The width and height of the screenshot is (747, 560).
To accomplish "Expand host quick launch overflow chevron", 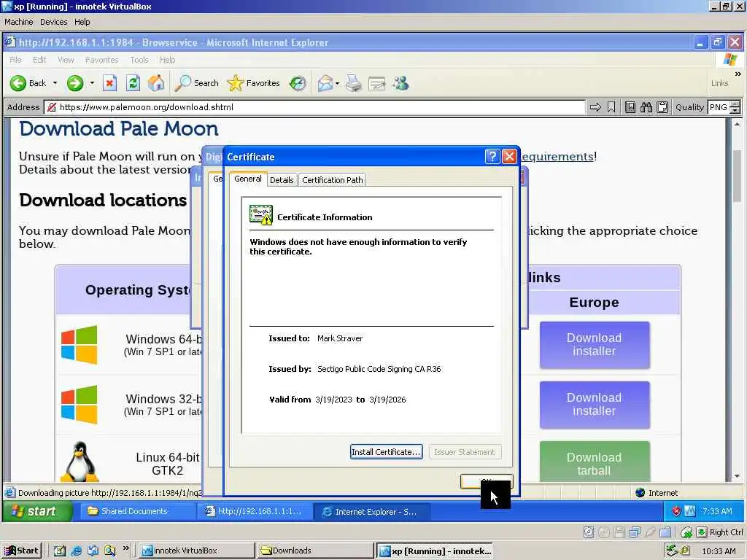I will (125, 548).
